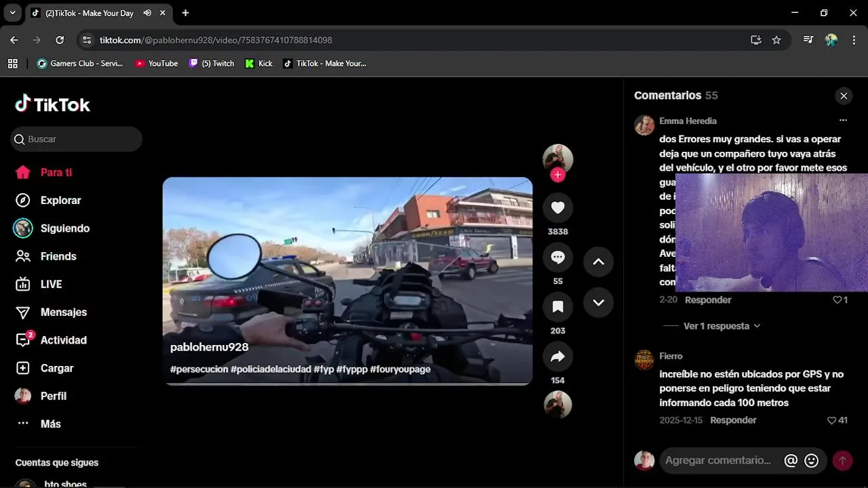Expand Ver 1 respuesta replies
The image size is (868, 488).
(722, 326)
